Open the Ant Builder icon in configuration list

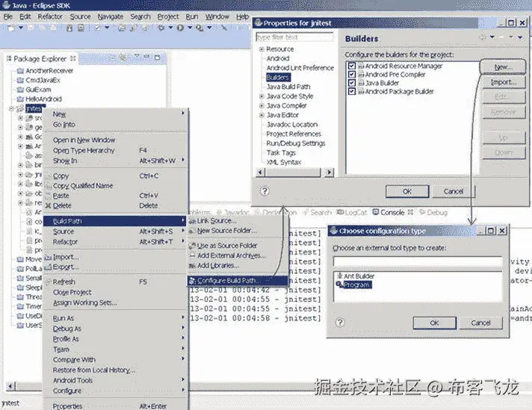point(340,276)
